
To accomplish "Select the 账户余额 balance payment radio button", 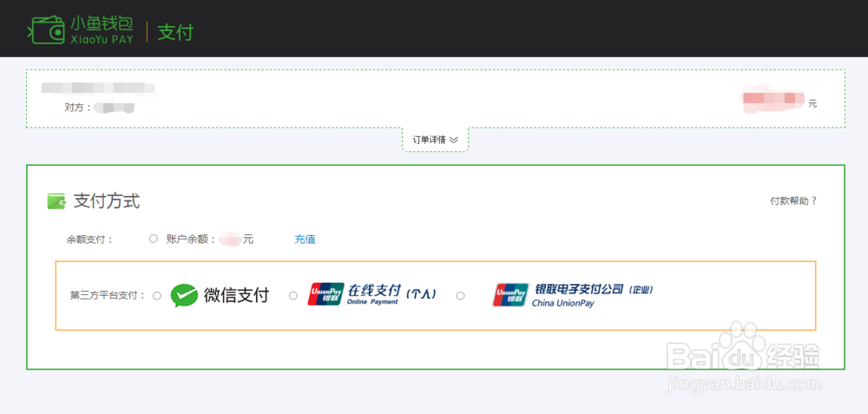I will (154, 239).
